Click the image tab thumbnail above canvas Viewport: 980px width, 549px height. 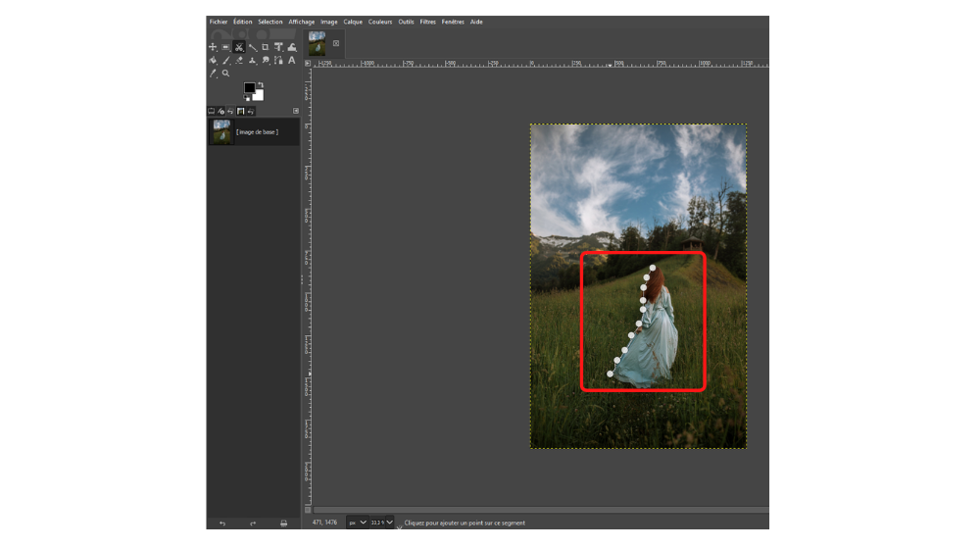(318, 43)
